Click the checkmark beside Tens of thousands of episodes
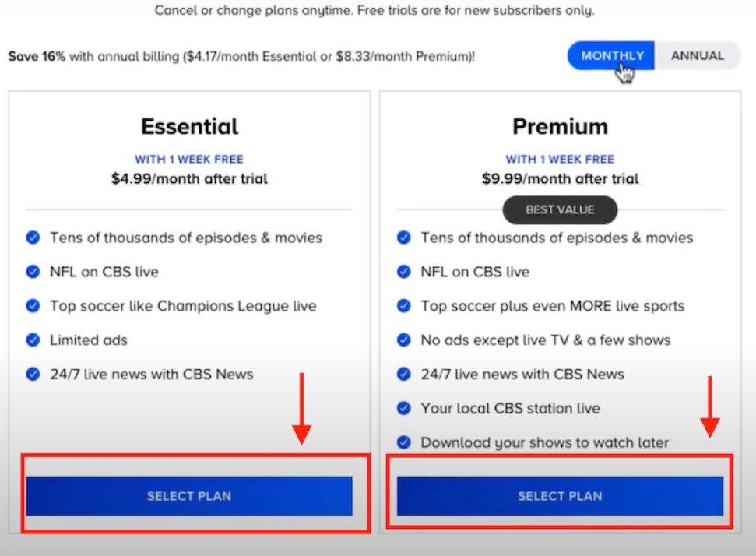The width and height of the screenshot is (756, 556). [33, 238]
